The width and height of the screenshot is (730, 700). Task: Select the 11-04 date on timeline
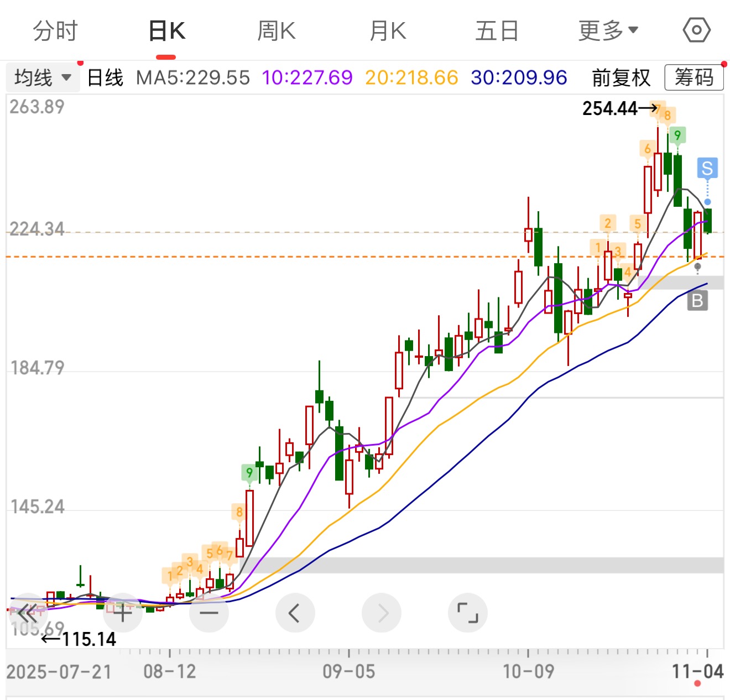point(697,671)
